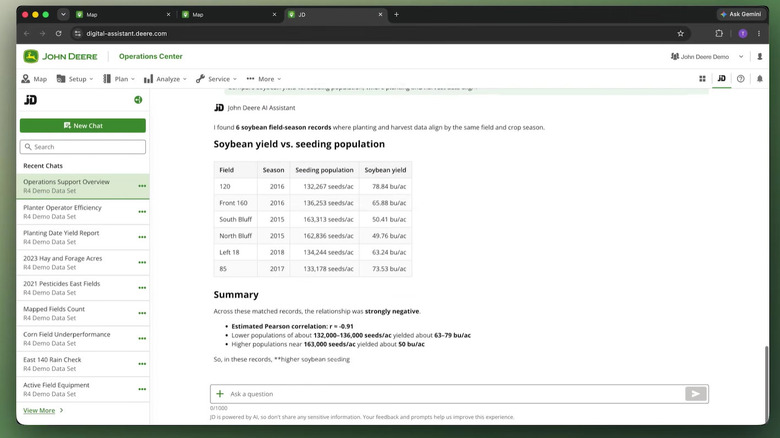Open options for 2021 Pesticides East Fields
The image size is (780, 438).
(x=142, y=288)
